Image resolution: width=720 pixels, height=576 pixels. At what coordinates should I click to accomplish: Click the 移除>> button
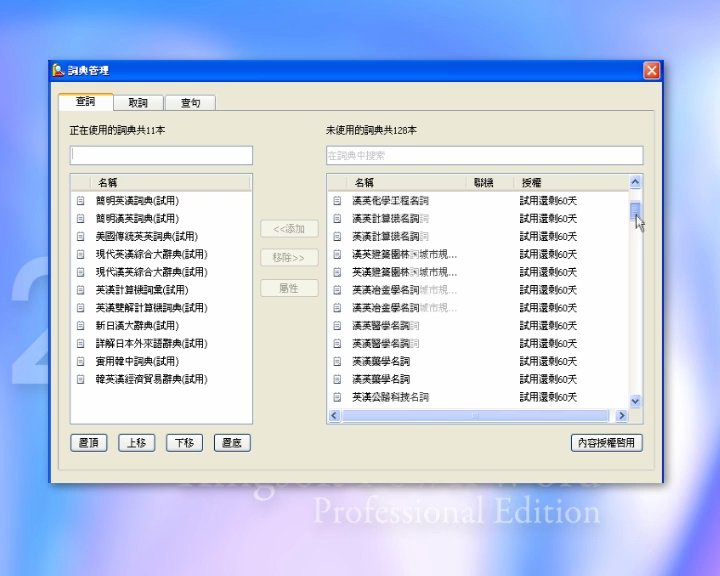point(289,258)
